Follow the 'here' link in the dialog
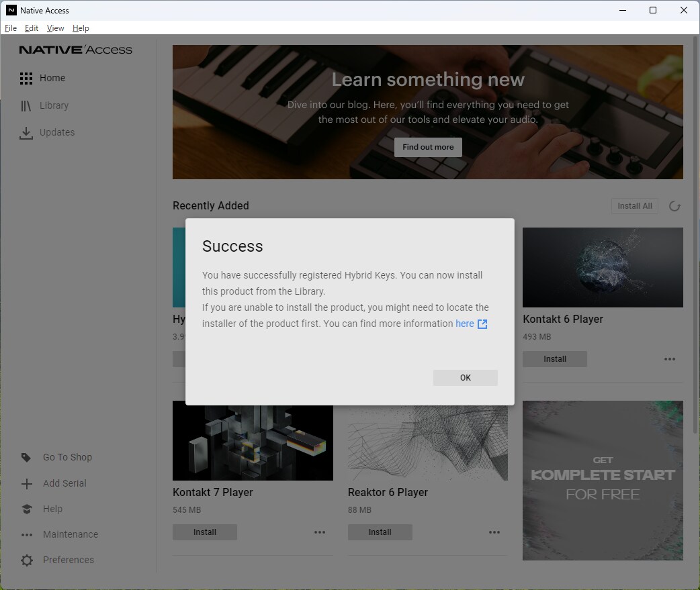Viewport: 700px width, 590px height. click(465, 324)
